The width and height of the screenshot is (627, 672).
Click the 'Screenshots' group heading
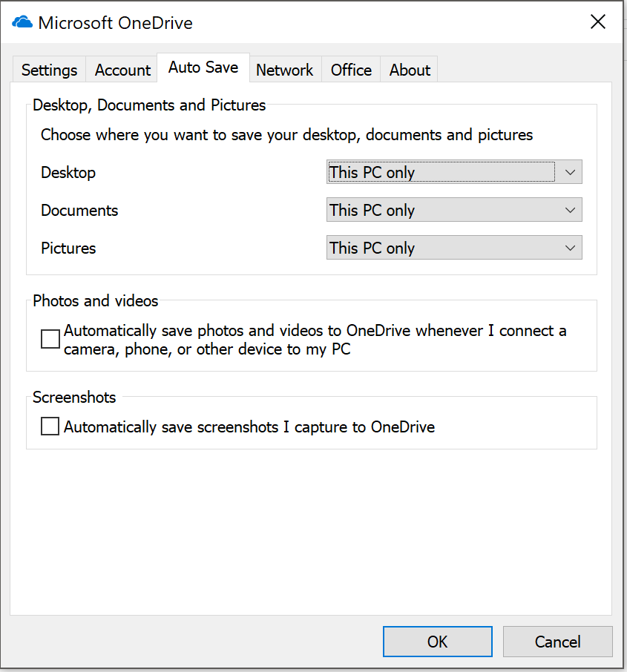point(74,398)
